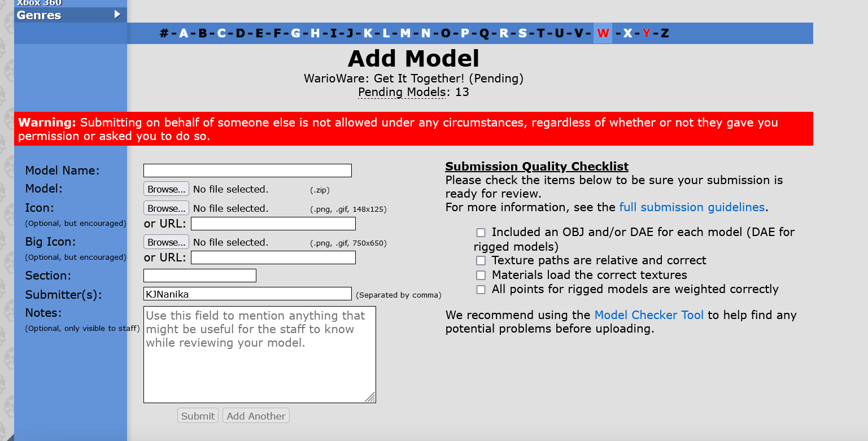The width and height of the screenshot is (868, 441).
Task: Select letter A in the alphabet bar
Action: pyautogui.click(x=184, y=33)
